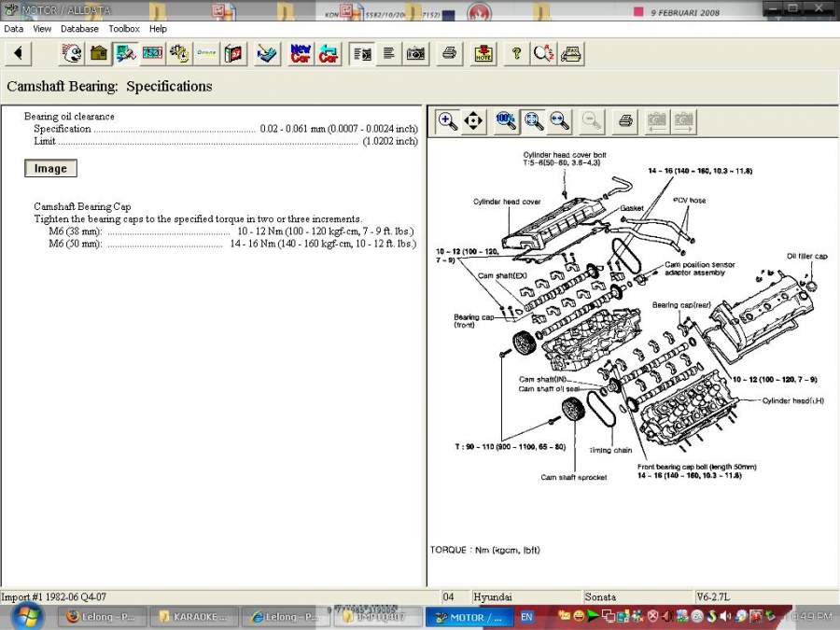Open the View menu
Viewport: 840px width, 630px height.
42,29
